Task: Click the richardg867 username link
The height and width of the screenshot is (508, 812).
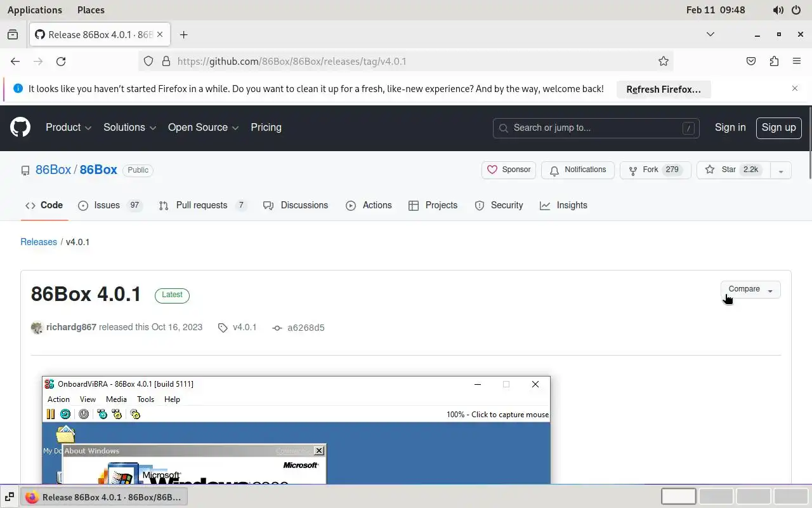Action: [x=71, y=328]
